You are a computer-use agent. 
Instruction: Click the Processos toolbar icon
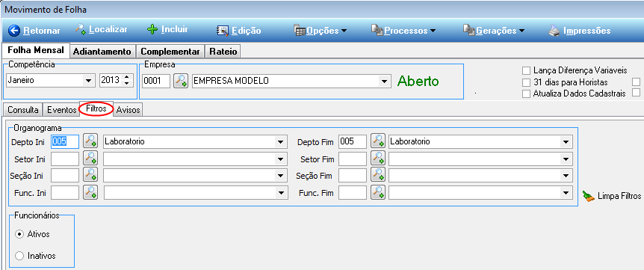coord(377,30)
